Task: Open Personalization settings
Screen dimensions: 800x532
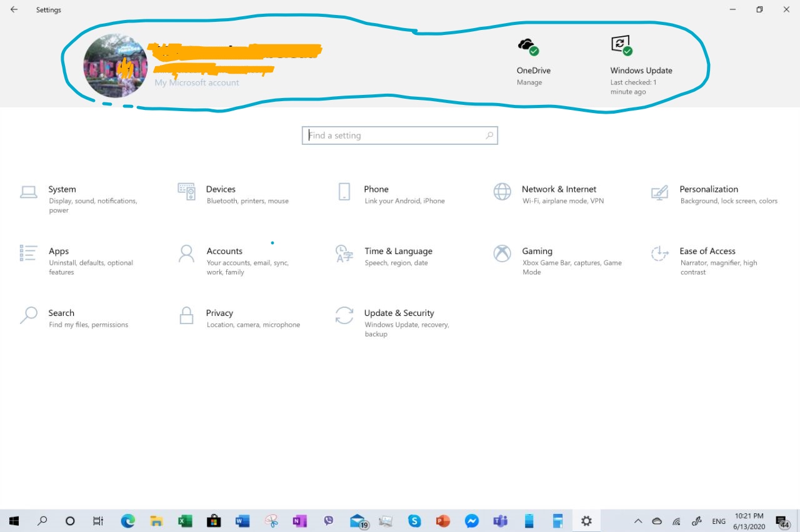Action: coord(714,194)
